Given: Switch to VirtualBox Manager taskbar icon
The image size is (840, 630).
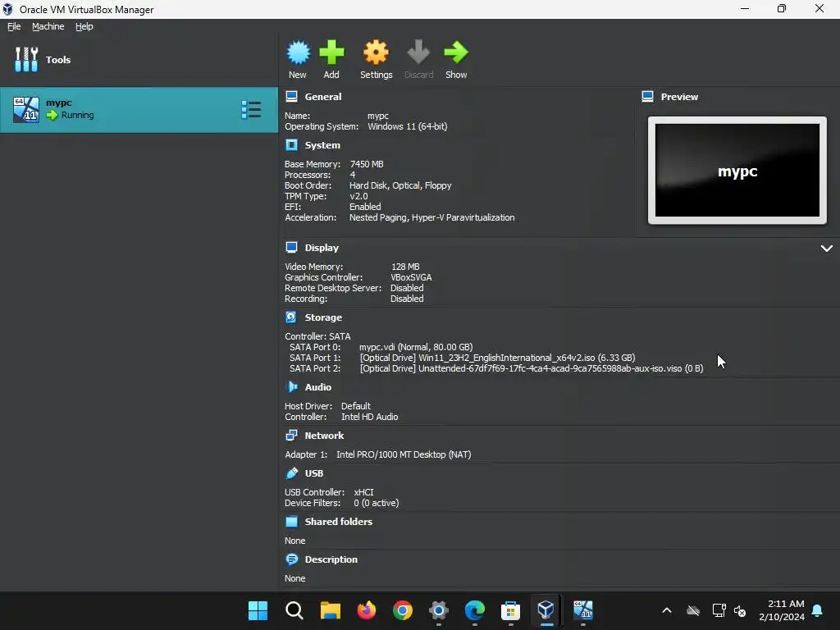Looking at the screenshot, I should tap(546, 610).
